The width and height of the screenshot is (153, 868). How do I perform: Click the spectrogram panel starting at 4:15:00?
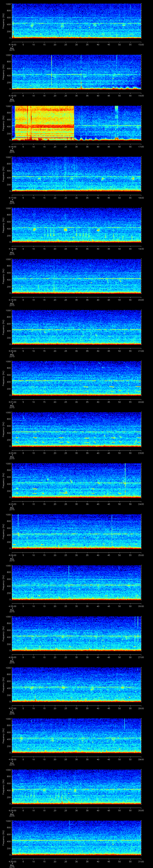click(76, 72)
